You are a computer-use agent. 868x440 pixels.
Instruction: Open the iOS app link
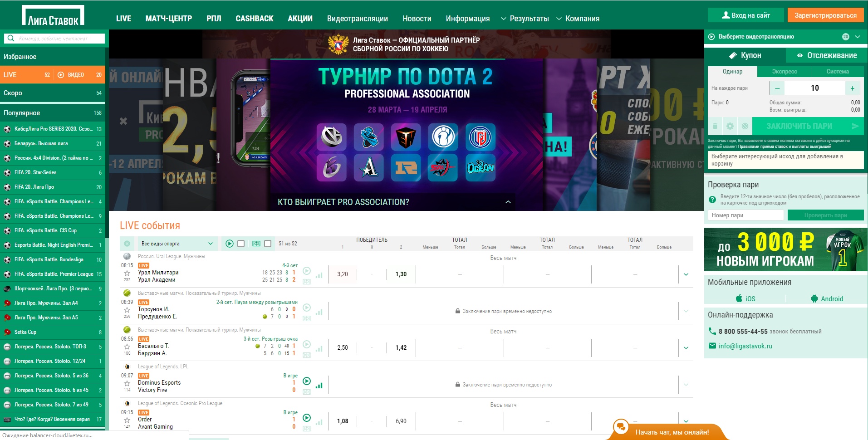745,298
